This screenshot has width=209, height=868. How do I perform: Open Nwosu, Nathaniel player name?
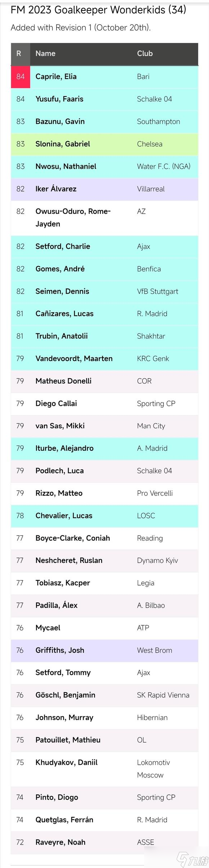click(x=66, y=166)
